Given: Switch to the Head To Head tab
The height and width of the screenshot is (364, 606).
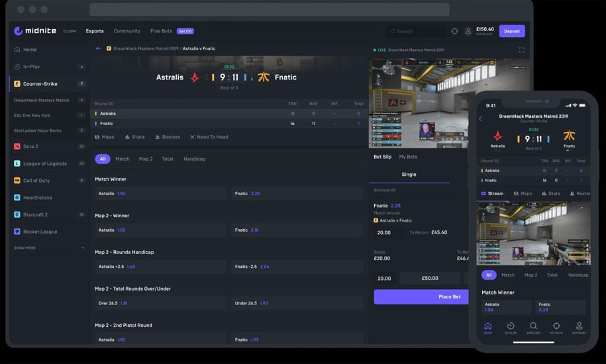Looking at the screenshot, I should pos(209,137).
